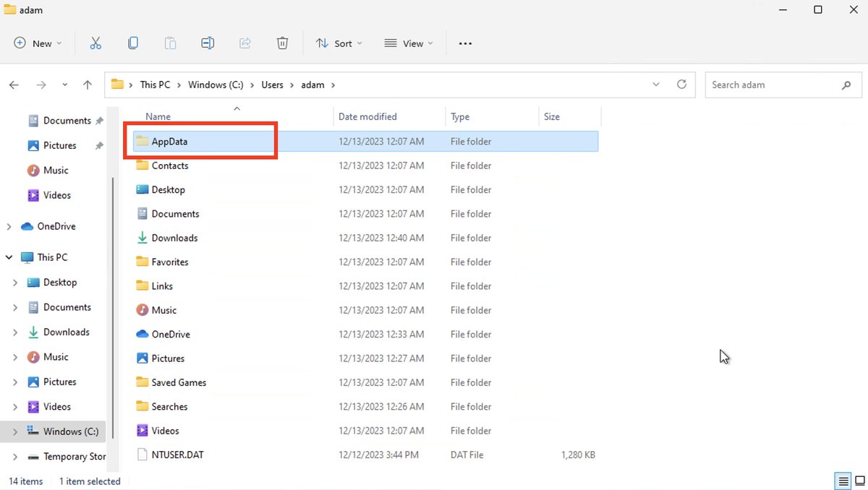This screenshot has height=490, width=868.
Task: Click the Documents folder icon in file list
Action: click(x=142, y=214)
